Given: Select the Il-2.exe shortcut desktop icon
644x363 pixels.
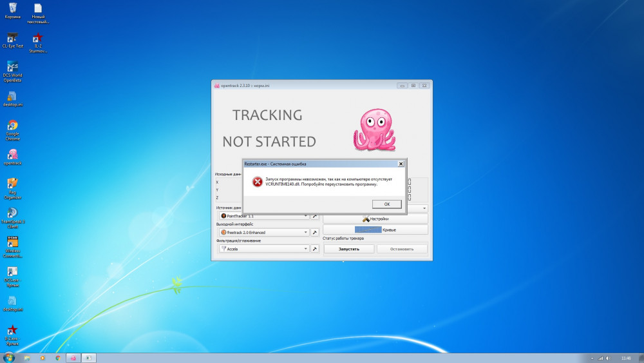Looking at the screenshot, I should tap(13, 335).
